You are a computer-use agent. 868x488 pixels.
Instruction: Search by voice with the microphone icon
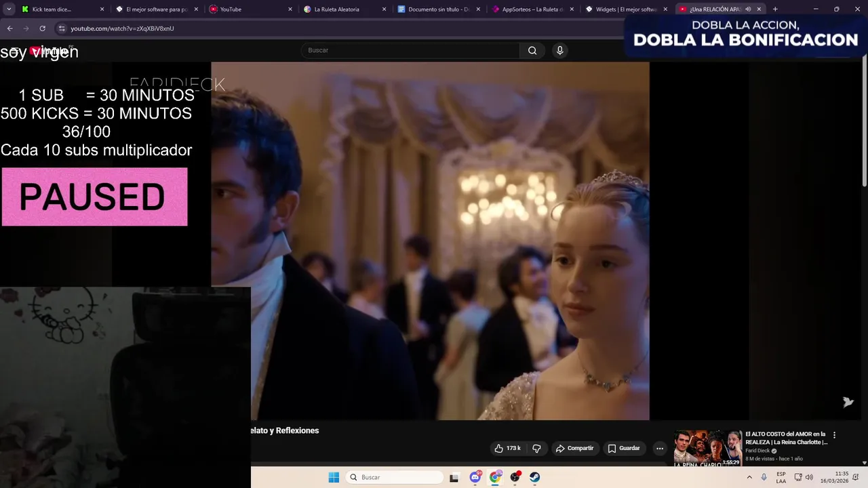point(559,50)
